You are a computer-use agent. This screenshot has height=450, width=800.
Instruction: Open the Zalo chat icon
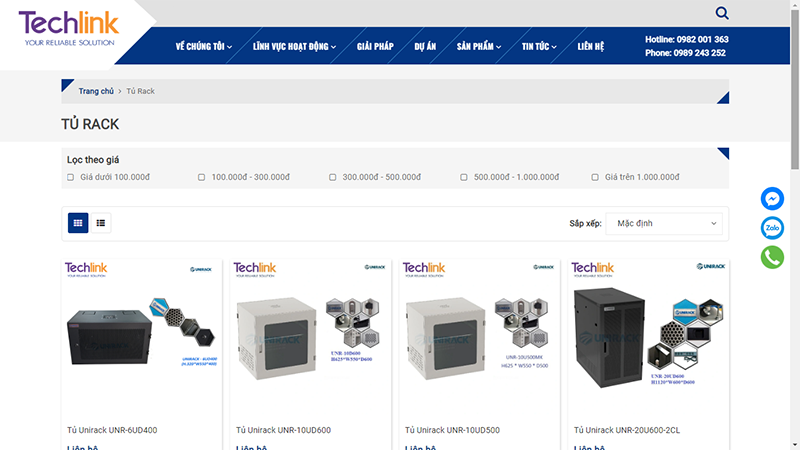[772, 228]
